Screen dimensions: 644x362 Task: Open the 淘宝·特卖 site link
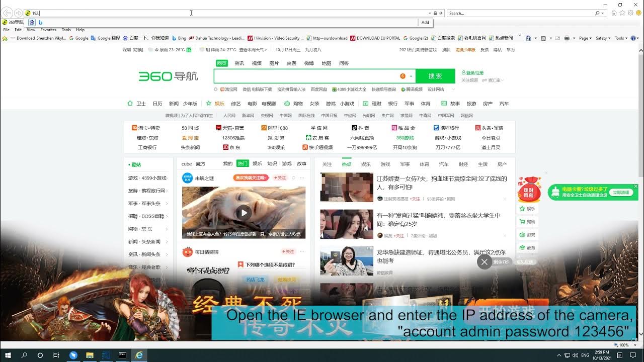tap(145, 128)
